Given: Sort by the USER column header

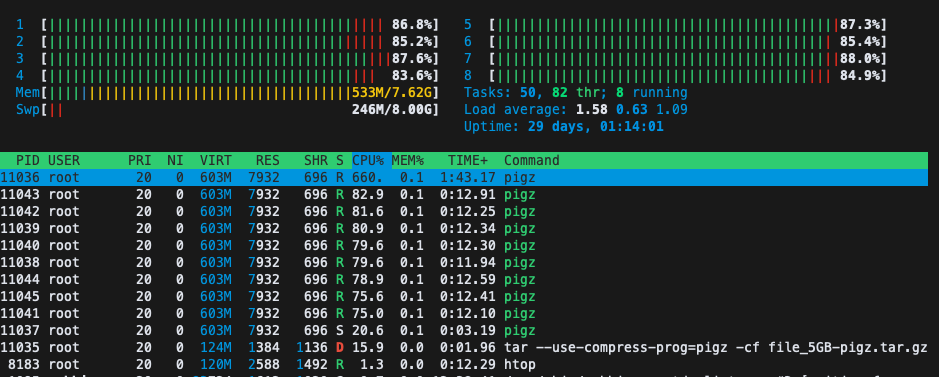Looking at the screenshot, I should coord(64,160).
